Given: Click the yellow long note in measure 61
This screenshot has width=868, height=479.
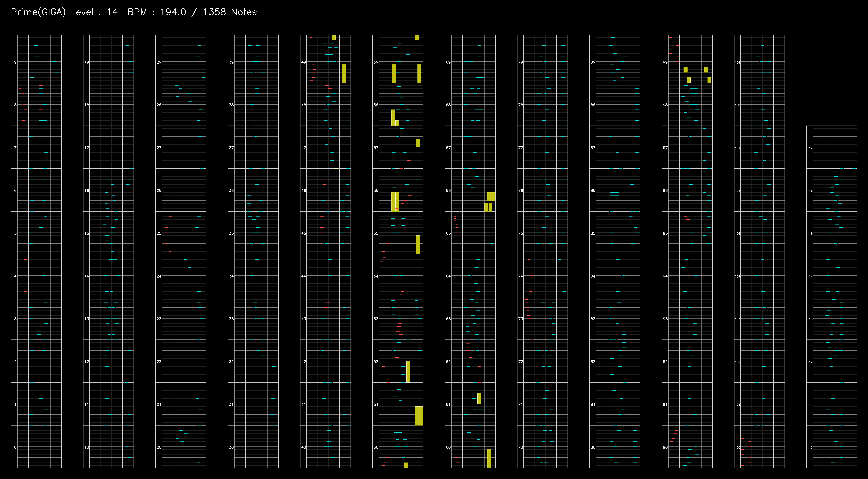Looking at the screenshot, I should 479,398.
